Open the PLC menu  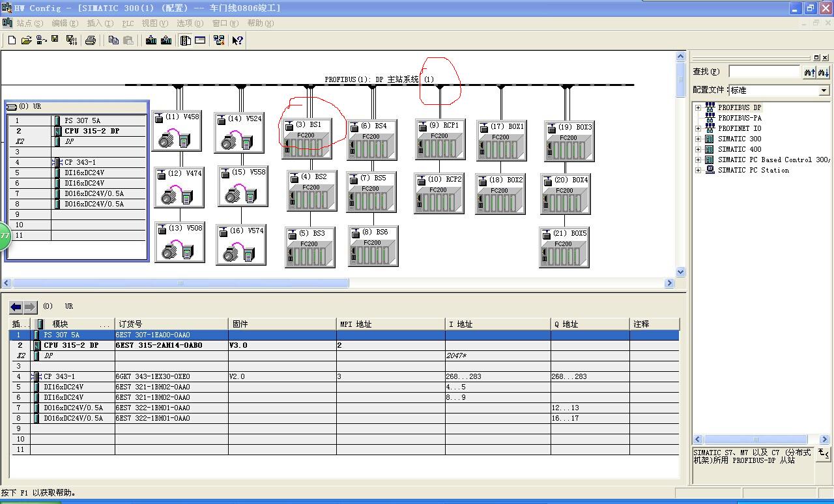[128, 23]
